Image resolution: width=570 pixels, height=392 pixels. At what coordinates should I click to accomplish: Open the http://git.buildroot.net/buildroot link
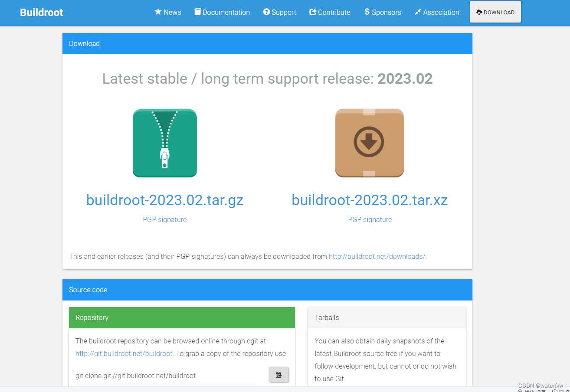point(124,353)
